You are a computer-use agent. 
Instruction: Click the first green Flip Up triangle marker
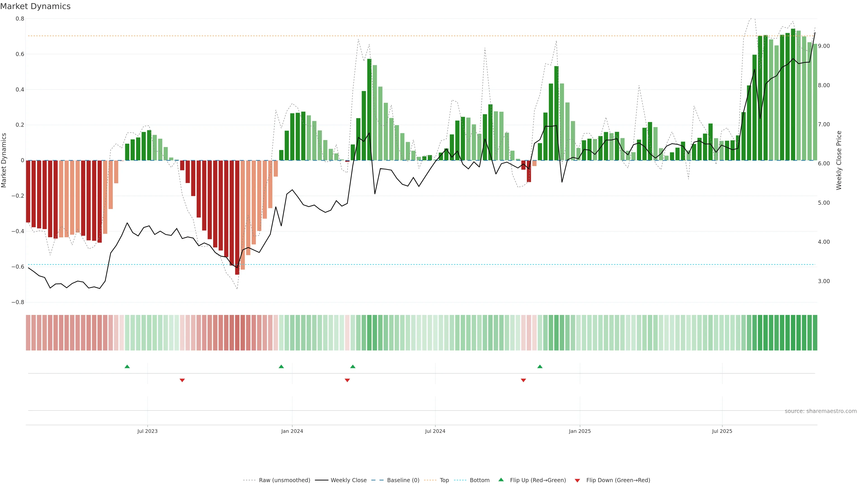[127, 366]
